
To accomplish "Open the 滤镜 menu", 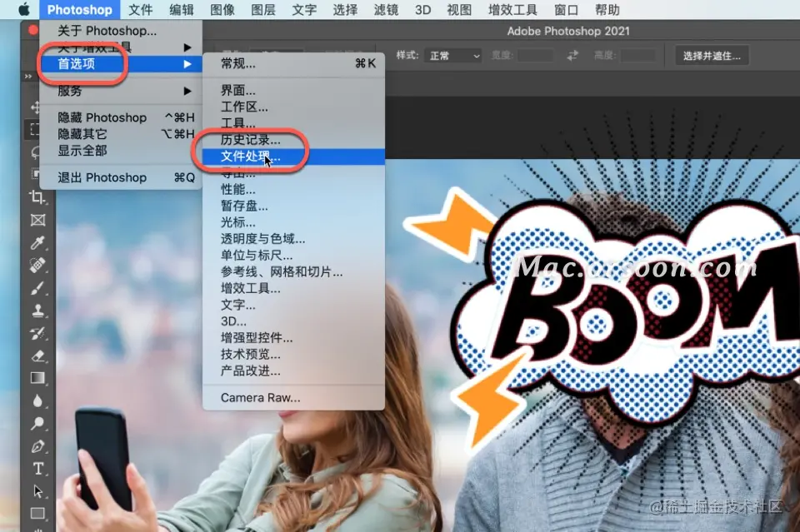I will (386, 10).
